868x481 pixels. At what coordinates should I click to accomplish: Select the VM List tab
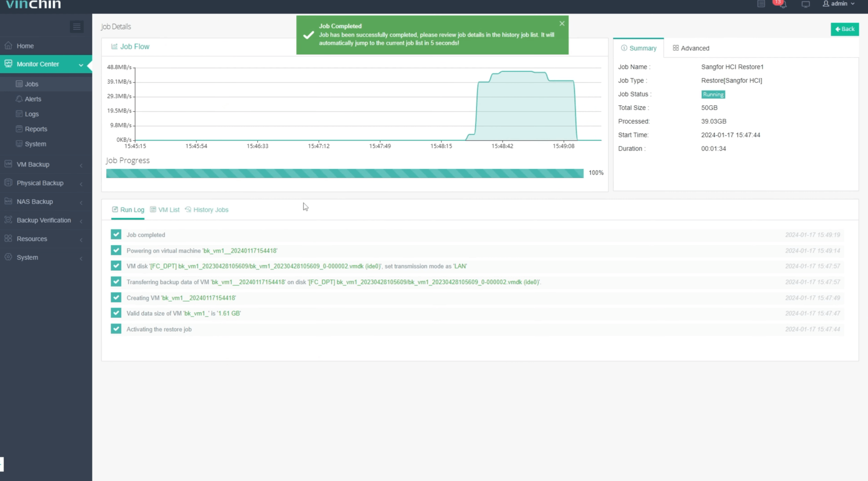pyautogui.click(x=165, y=210)
